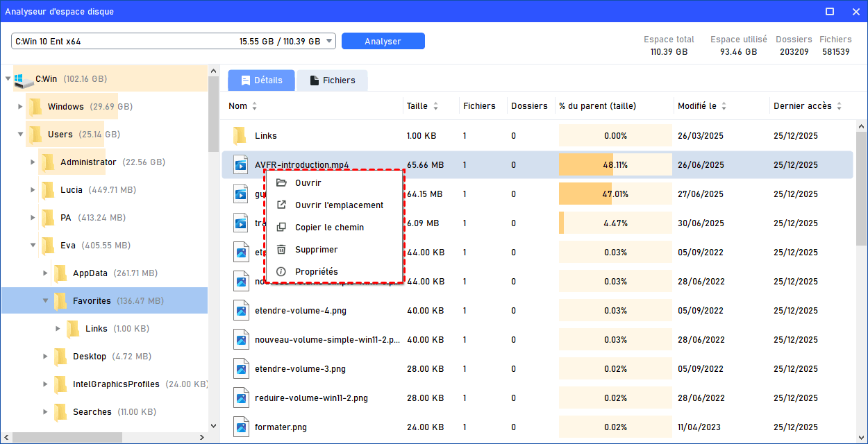
Task: Click the Ouvrir folder icon in context menu
Action: tap(281, 183)
